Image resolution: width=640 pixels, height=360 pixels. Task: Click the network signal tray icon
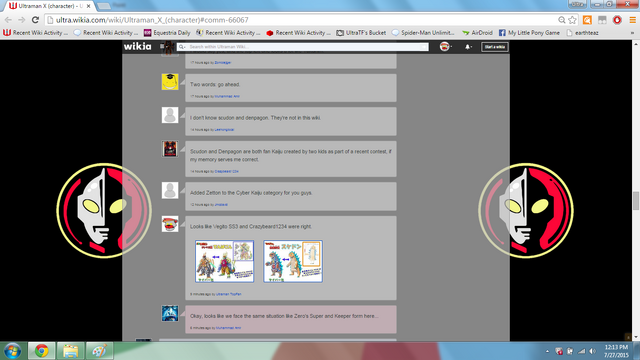coord(582,351)
